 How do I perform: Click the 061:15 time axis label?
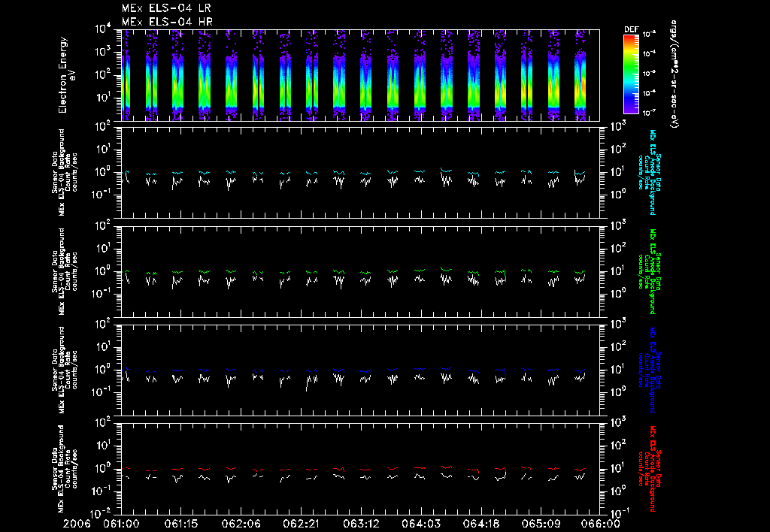pos(181,524)
